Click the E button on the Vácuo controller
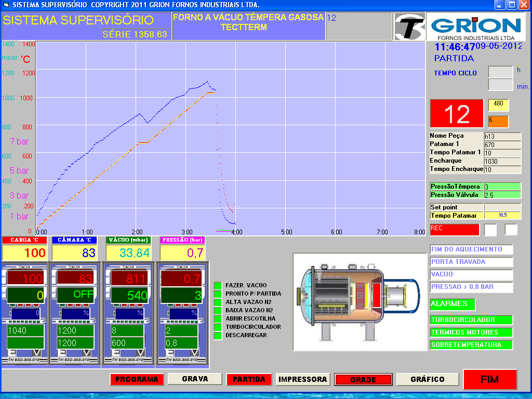532x399 pixels. pos(117,353)
